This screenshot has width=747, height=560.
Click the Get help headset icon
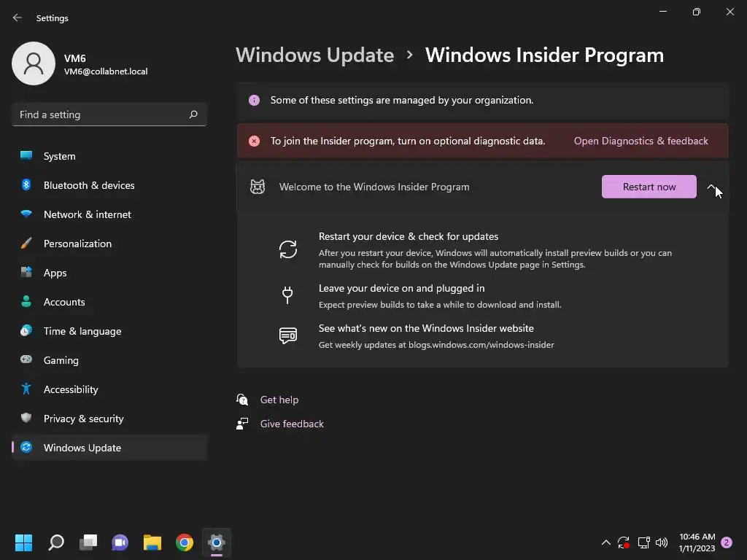point(242,400)
